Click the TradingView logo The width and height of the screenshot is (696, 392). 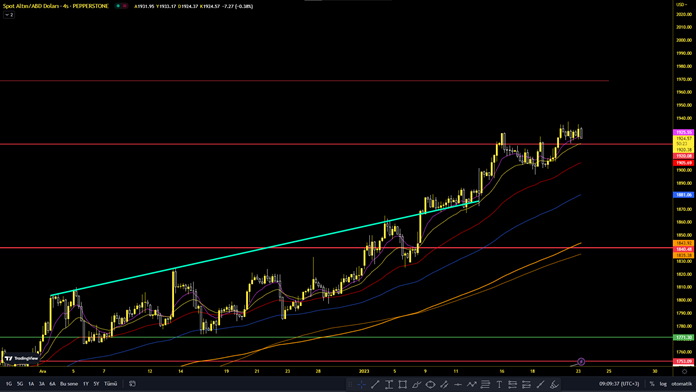(x=20, y=358)
